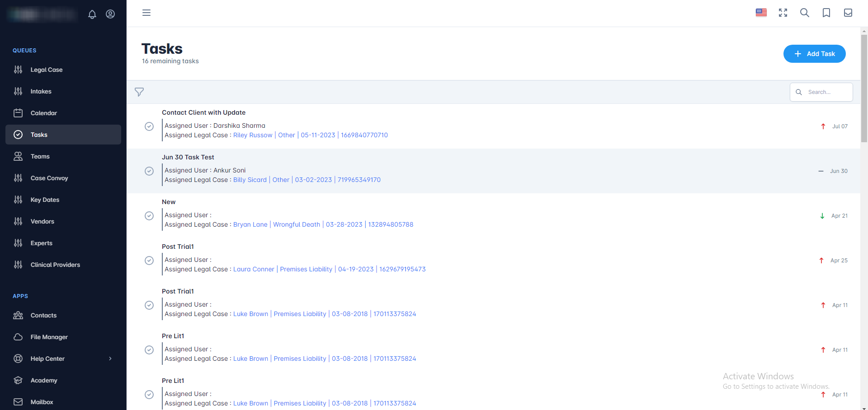
Task: Open Key Dates from sidebar
Action: [63, 200]
